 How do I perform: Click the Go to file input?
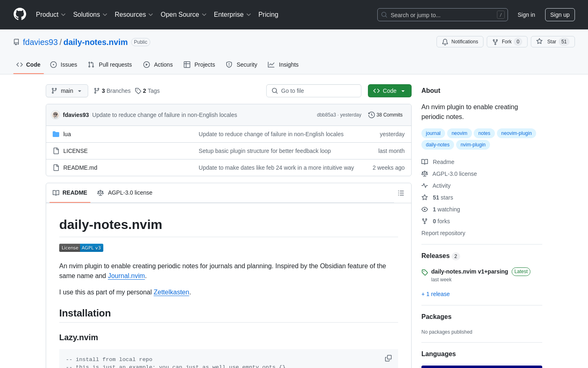314,91
